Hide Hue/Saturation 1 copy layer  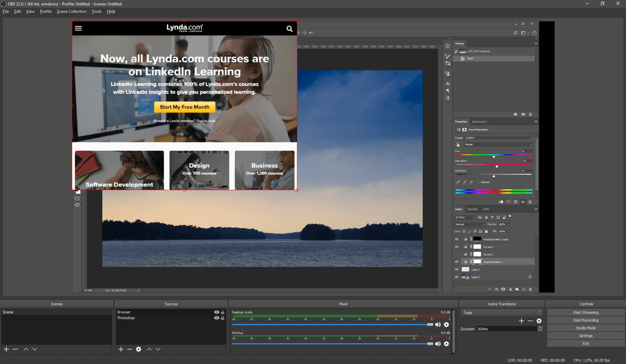pyautogui.click(x=456, y=239)
